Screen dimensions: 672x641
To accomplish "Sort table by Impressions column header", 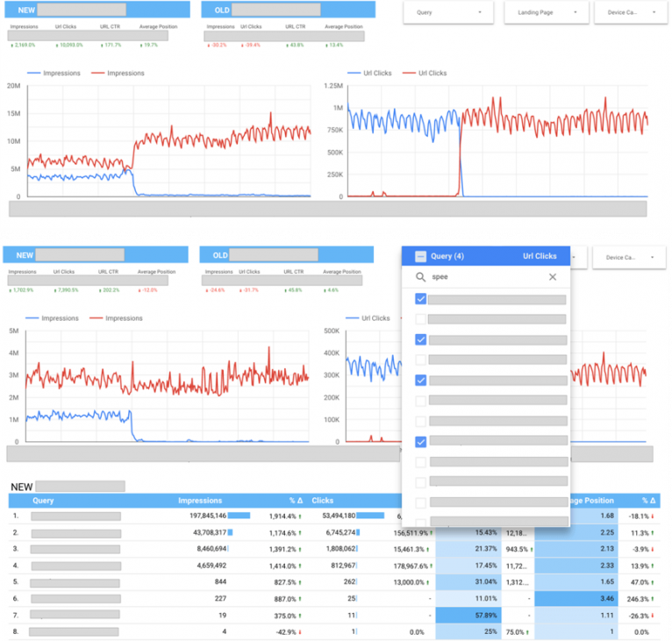I will tap(199, 501).
